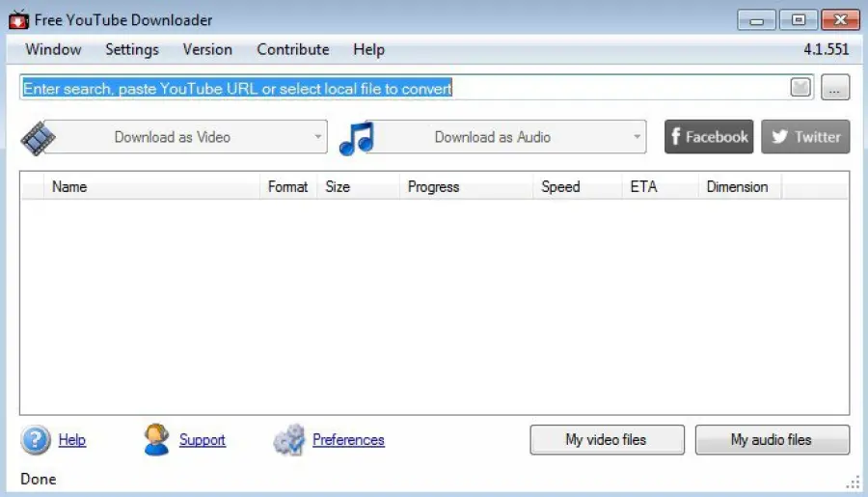This screenshot has height=497, width=868.
Task: Open the Contribute menu
Action: [293, 49]
